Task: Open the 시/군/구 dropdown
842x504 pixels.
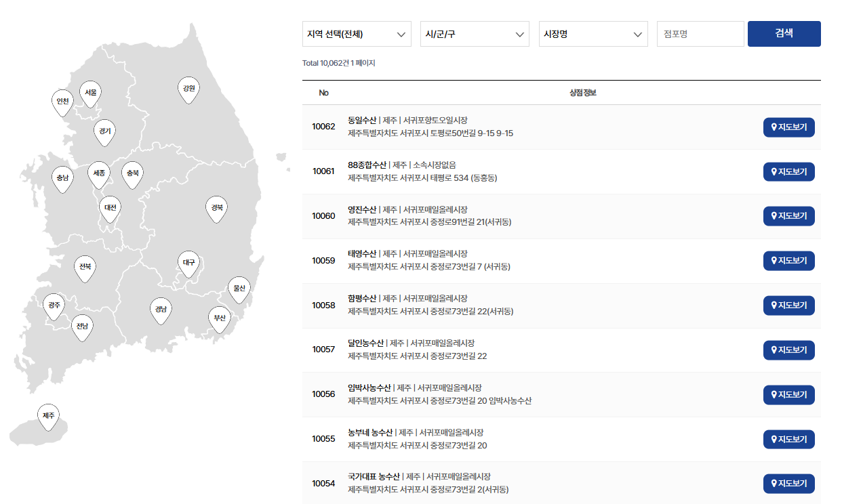Action: [475, 34]
